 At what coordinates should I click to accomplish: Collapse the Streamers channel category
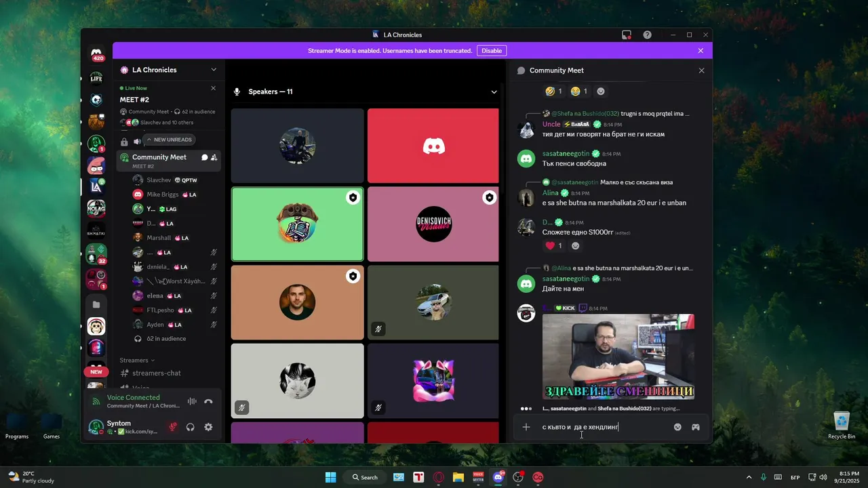137,360
